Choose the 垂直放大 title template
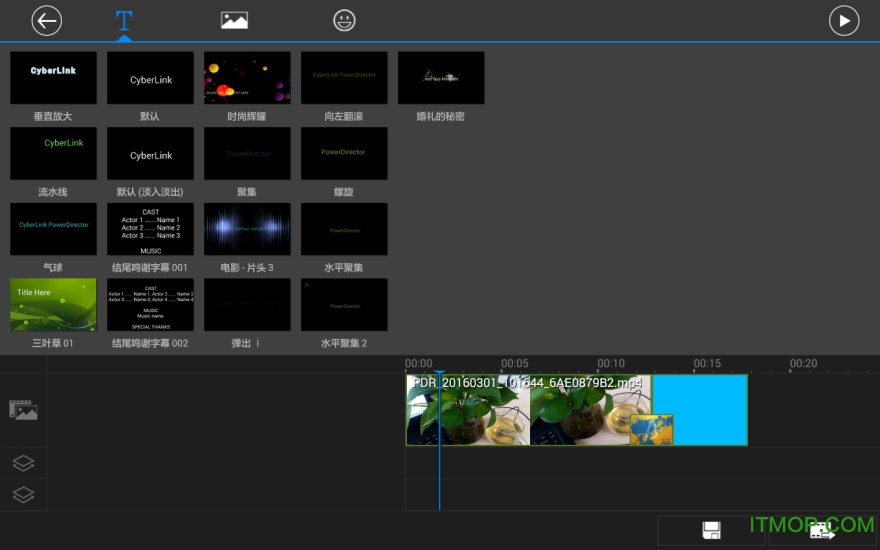Screen dimensions: 880x550 point(53,78)
